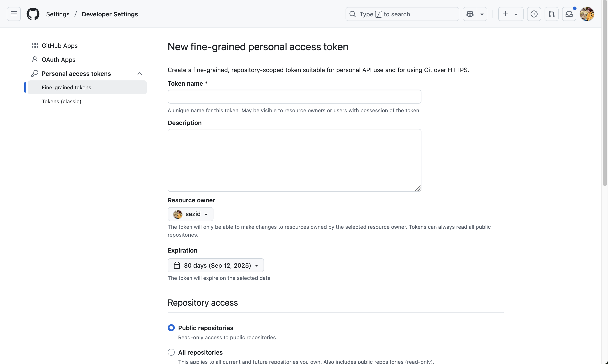Click the page vertical scrollbar
This screenshot has width=608, height=364.
[605, 98]
